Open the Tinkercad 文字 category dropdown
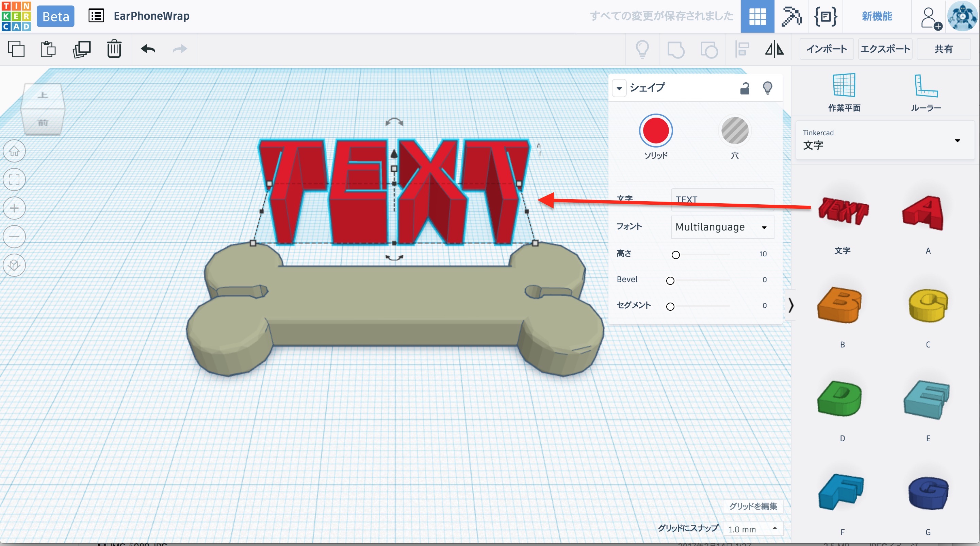980x546 pixels. click(884, 140)
